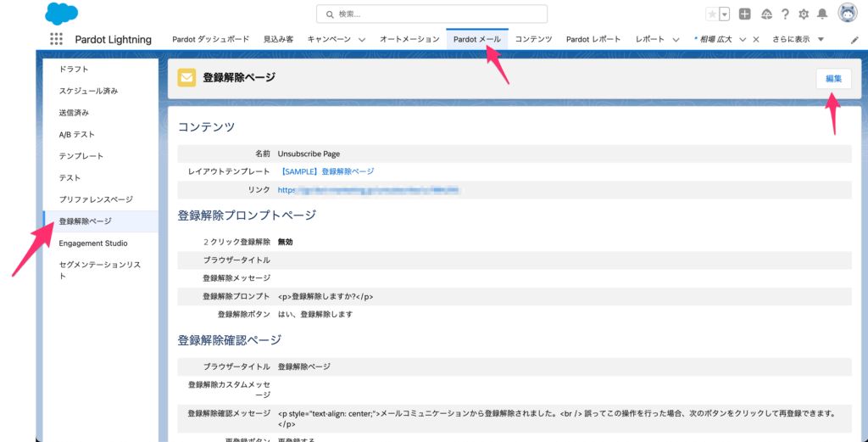Open the user profile avatar
The image size is (868, 442).
[848, 14]
